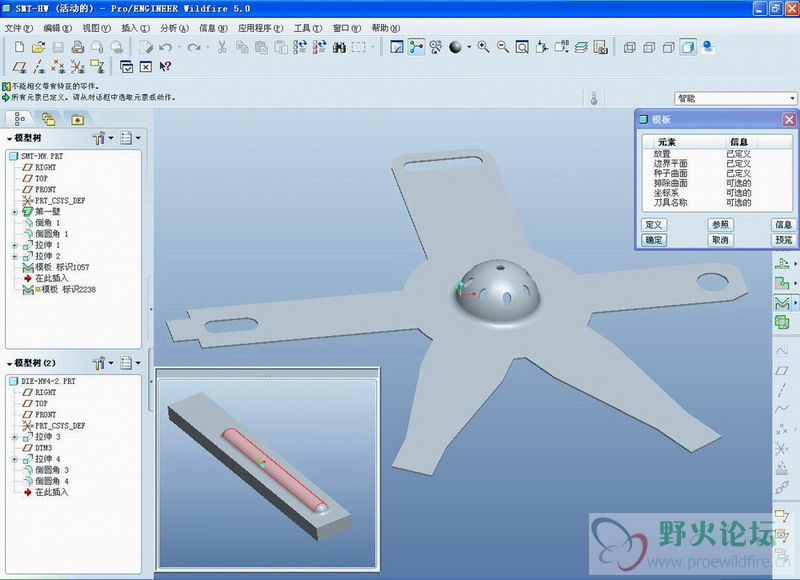Switch to hidden line display mode
The height and width of the screenshot is (580, 800).
(x=649, y=47)
